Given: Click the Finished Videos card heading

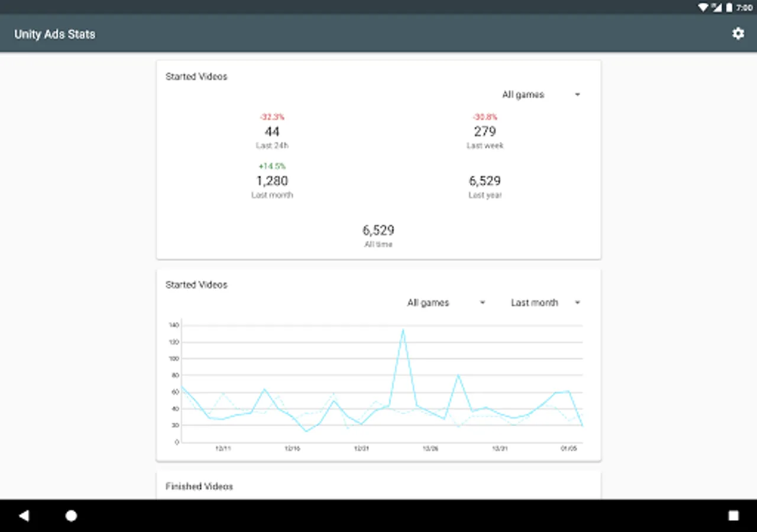Looking at the screenshot, I should pyautogui.click(x=199, y=486).
